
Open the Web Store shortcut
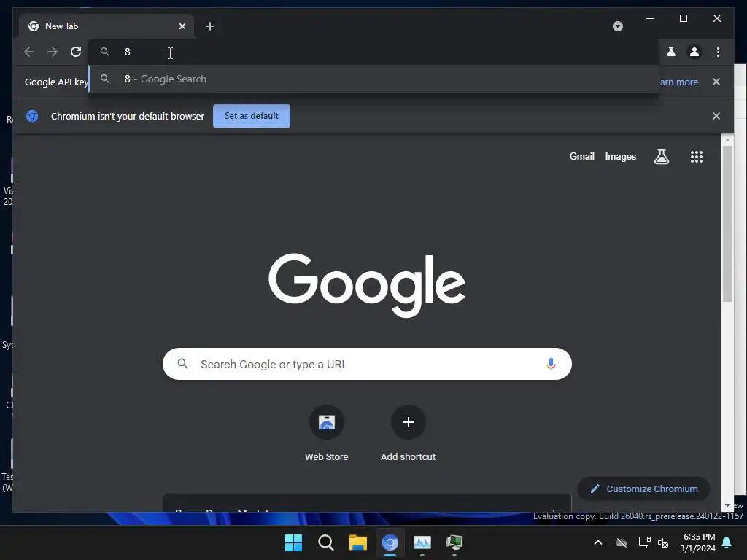pyautogui.click(x=326, y=433)
